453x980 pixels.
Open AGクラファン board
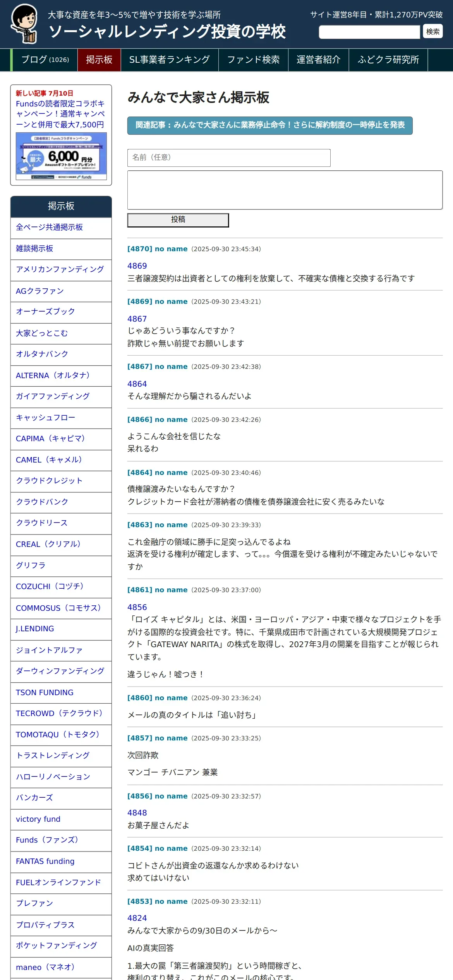coord(61,291)
